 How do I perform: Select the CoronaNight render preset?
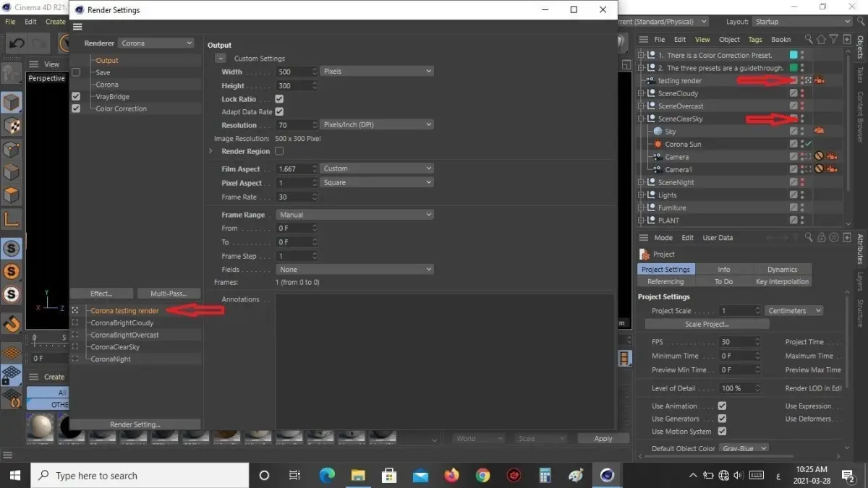pos(111,359)
